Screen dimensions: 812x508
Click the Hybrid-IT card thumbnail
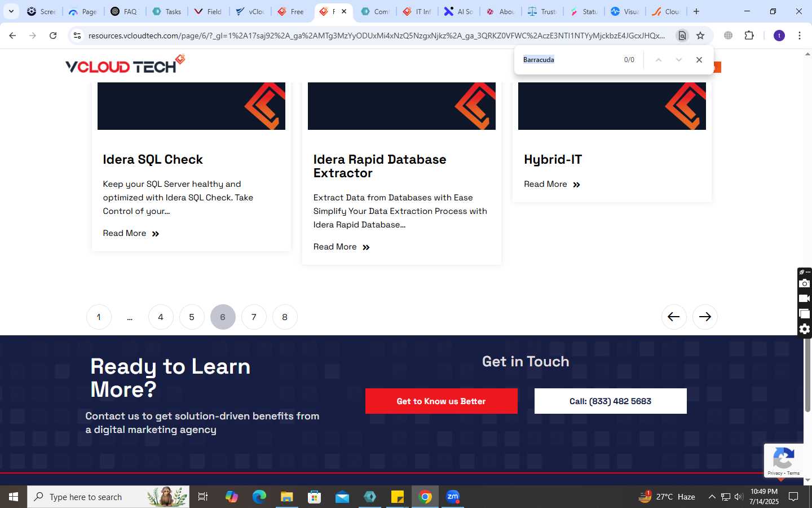coord(612,106)
